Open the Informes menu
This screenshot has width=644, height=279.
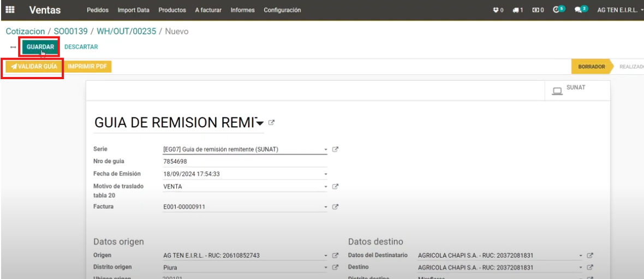point(243,10)
